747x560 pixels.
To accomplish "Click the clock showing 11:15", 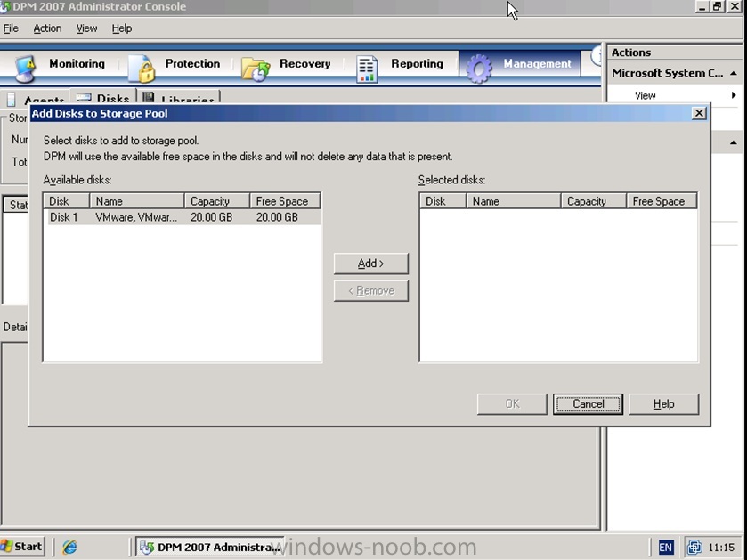I will [721, 548].
